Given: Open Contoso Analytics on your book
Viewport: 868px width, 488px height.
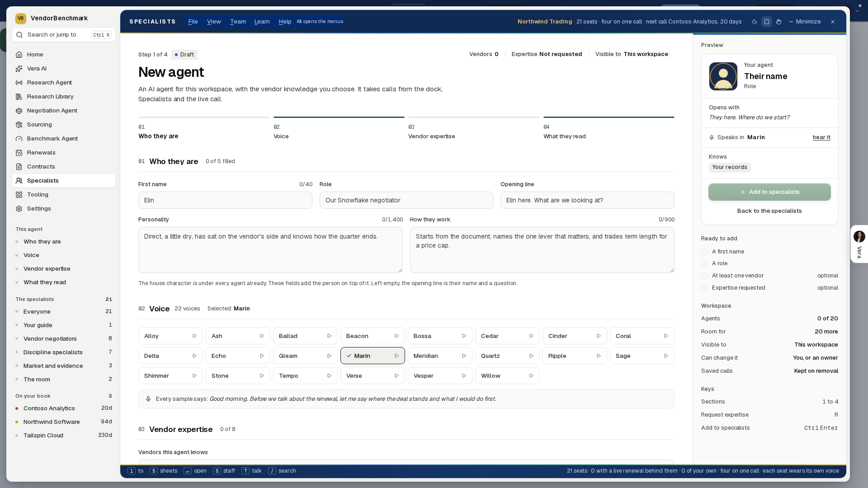Looking at the screenshot, I should click(64, 408).
